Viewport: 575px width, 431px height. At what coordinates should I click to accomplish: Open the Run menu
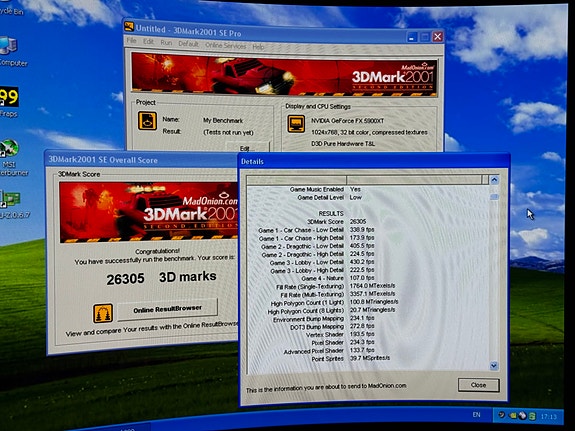166,43
